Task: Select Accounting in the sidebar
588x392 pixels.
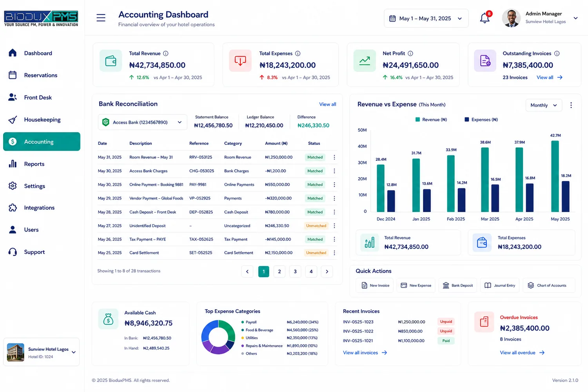Action: 42,142
